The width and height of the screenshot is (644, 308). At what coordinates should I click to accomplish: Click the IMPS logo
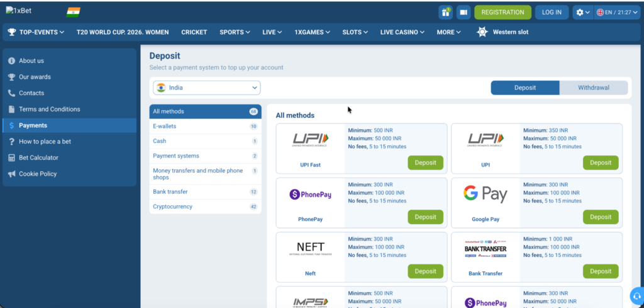[x=310, y=303]
